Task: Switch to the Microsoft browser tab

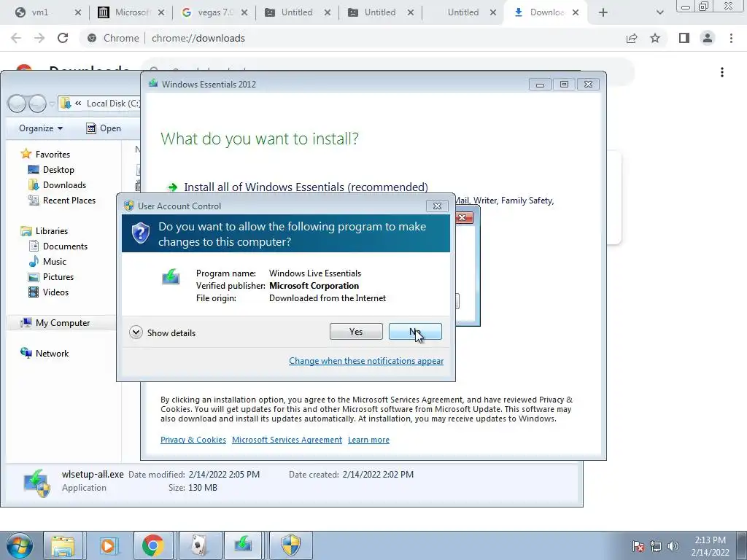Action: (x=131, y=12)
